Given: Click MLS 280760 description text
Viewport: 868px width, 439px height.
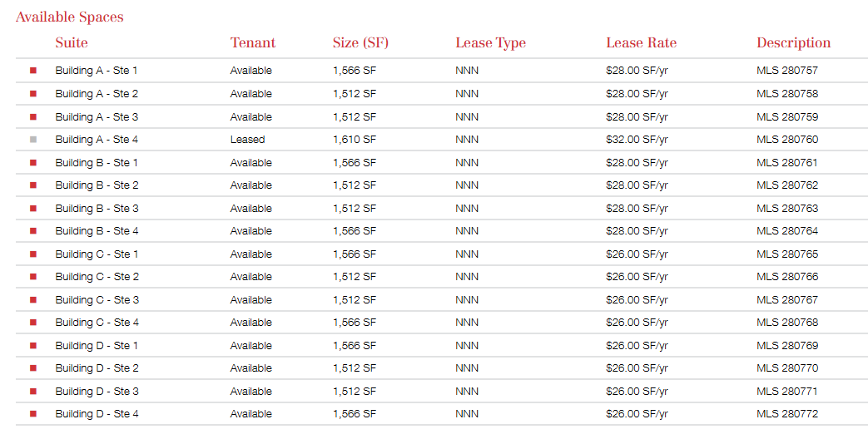Looking at the screenshot, I should (x=786, y=140).
